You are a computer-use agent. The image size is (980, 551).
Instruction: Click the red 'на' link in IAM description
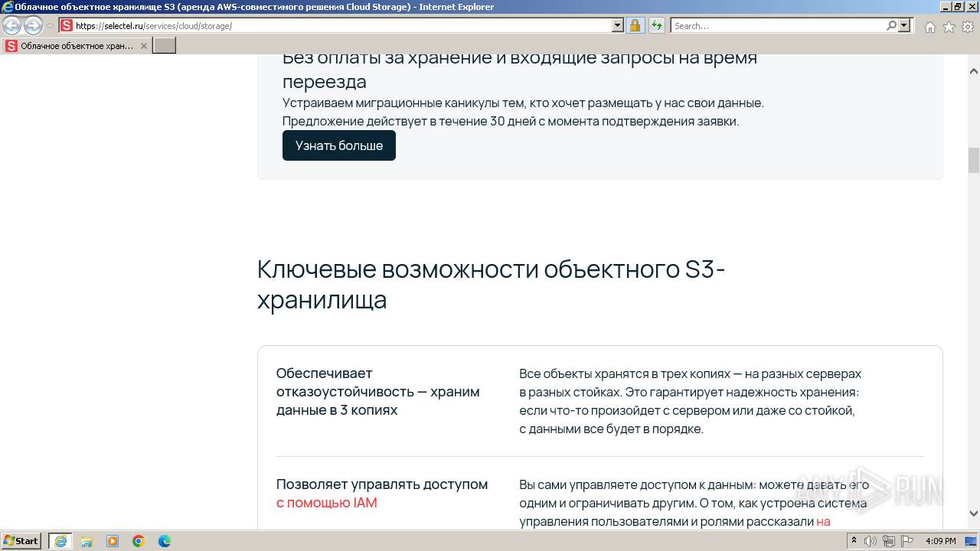pyautogui.click(x=823, y=522)
